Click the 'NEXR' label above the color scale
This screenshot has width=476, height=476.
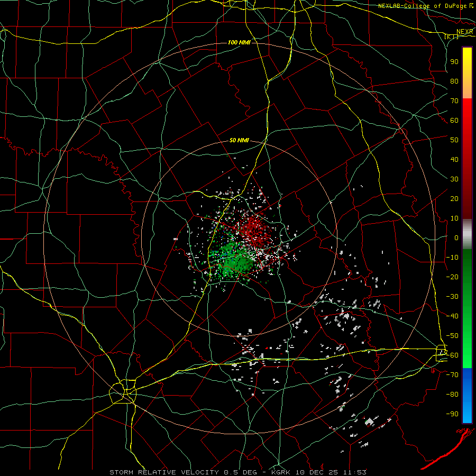(x=465, y=32)
